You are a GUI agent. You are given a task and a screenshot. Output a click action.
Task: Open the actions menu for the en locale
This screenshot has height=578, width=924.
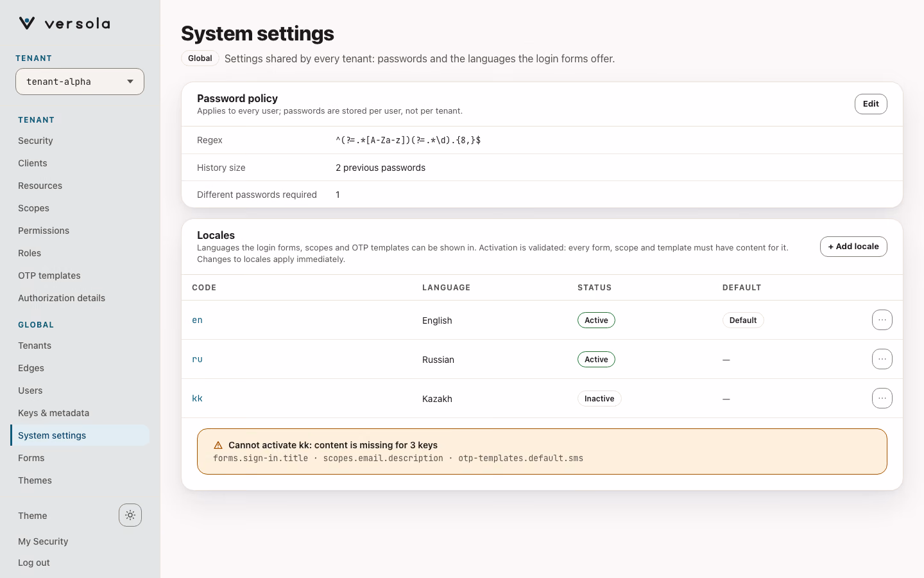point(882,320)
